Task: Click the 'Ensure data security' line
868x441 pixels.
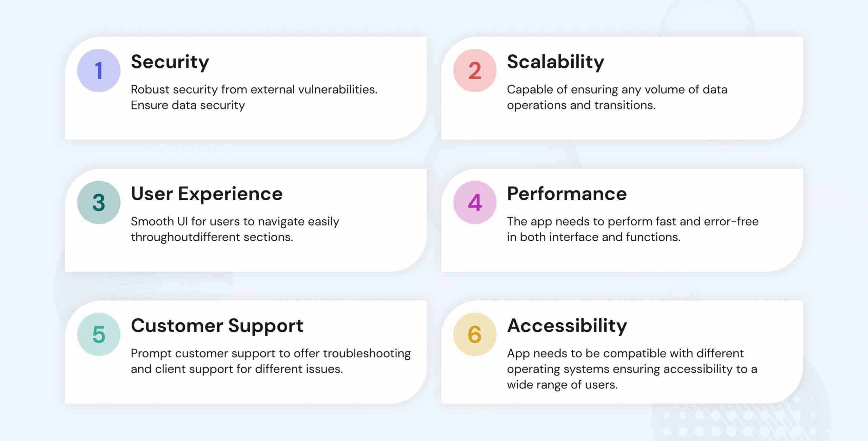Action: pos(188,105)
